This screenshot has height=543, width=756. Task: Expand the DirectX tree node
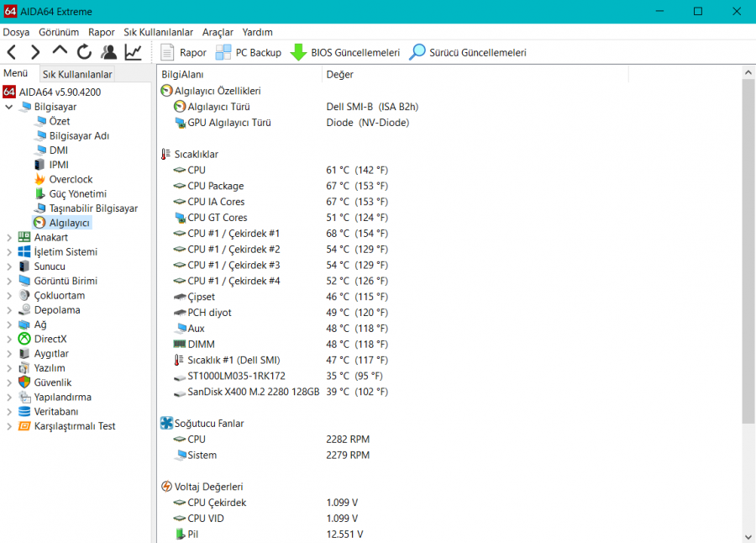pos(9,339)
